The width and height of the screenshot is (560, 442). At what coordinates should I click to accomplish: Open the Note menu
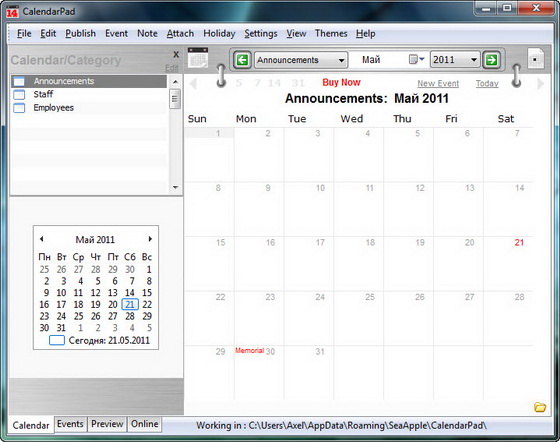click(x=147, y=34)
